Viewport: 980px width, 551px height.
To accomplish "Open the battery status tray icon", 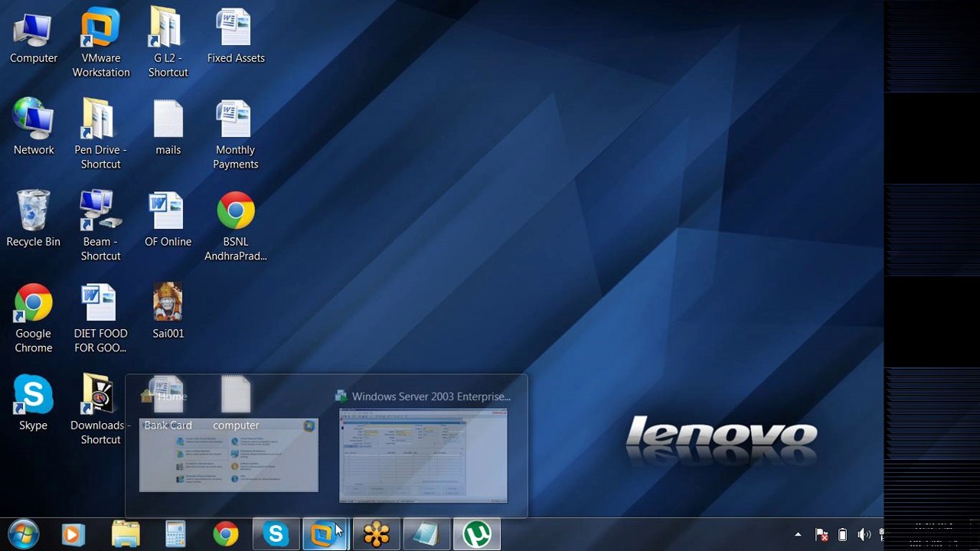I will (x=842, y=535).
